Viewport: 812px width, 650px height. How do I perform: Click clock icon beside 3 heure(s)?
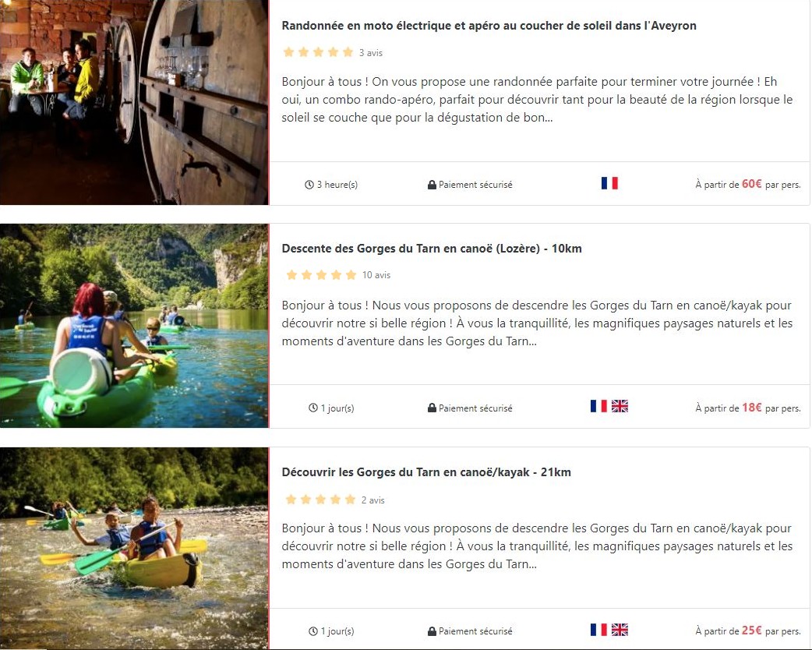(309, 185)
